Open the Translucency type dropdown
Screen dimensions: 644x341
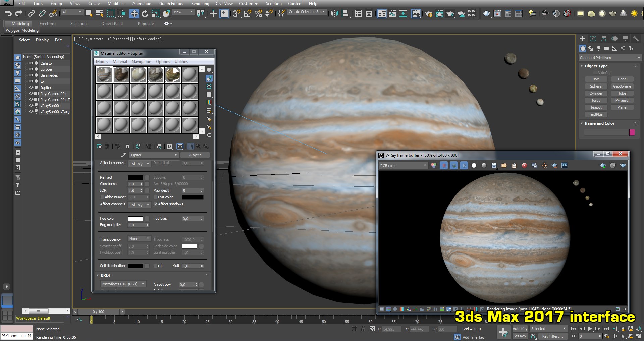point(139,239)
